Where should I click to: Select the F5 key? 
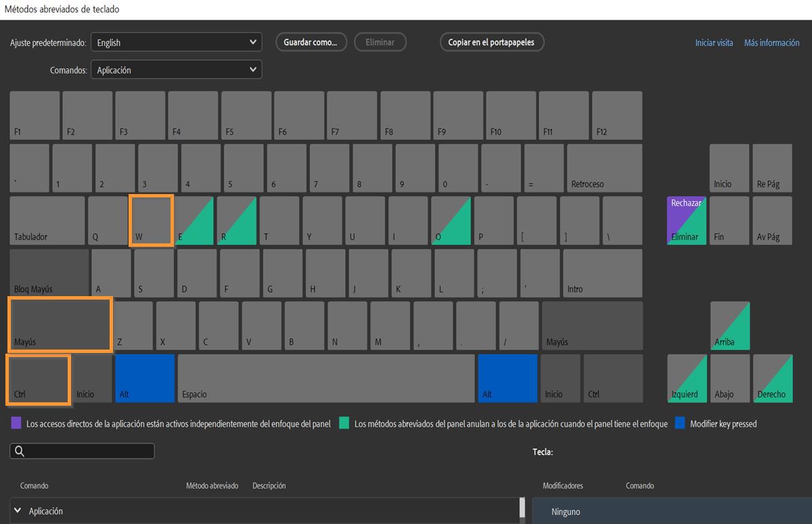pos(246,116)
